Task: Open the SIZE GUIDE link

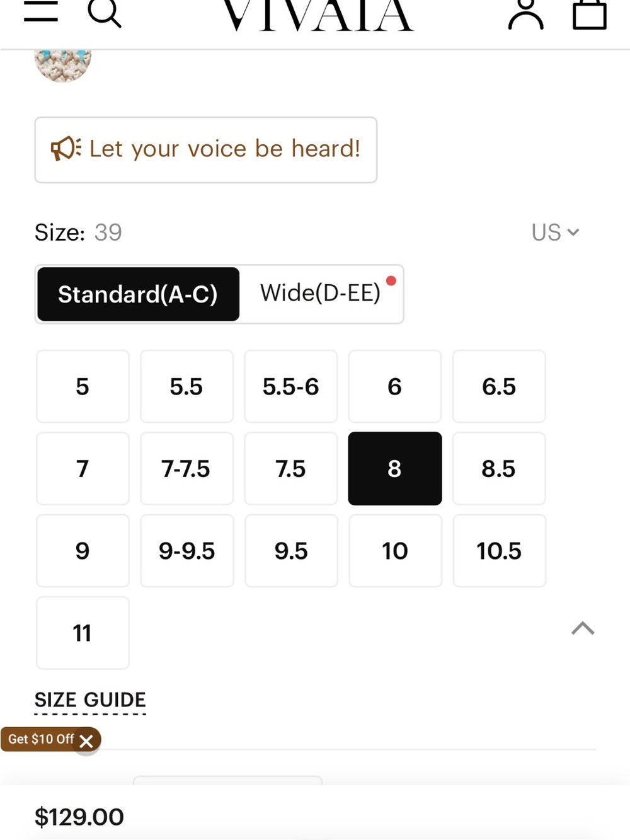Action: point(90,700)
